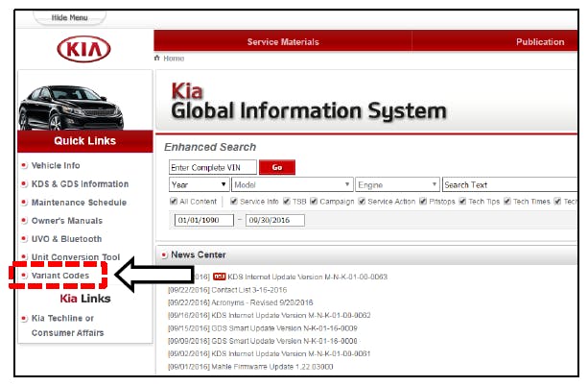This screenshot has height=386, width=588.
Task: Open the Year dropdown
Action: [198, 184]
